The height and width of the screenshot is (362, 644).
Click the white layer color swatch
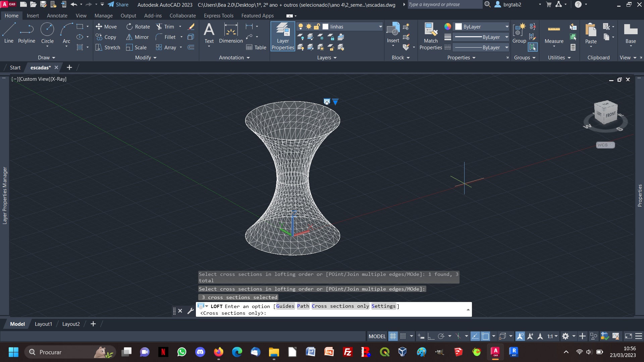click(325, 26)
